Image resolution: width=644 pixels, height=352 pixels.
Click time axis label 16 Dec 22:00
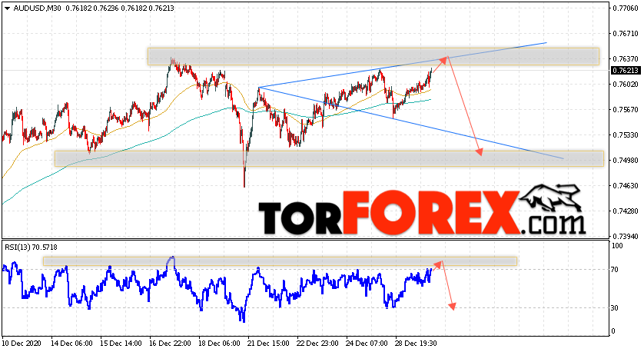[x=170, y=343]
